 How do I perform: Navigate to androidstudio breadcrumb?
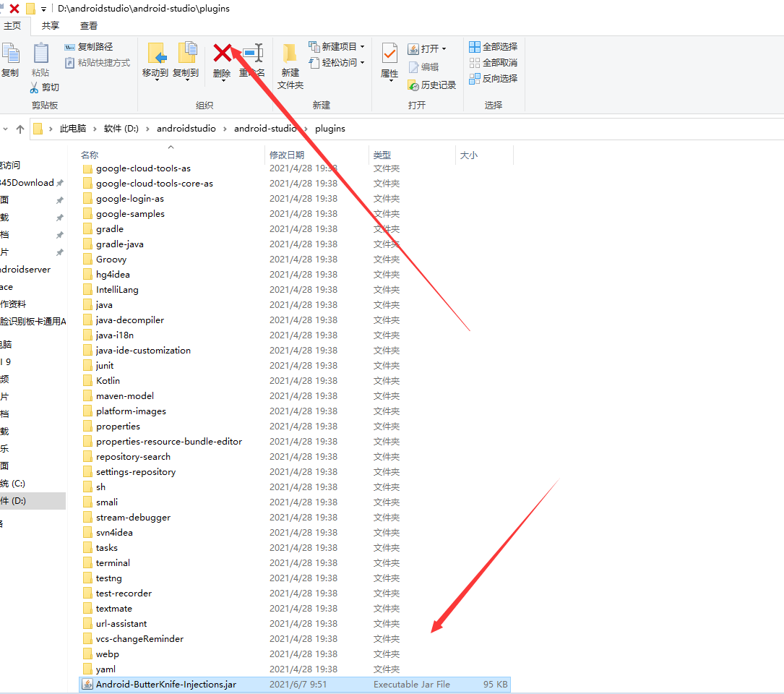click(x=186, y=129)
